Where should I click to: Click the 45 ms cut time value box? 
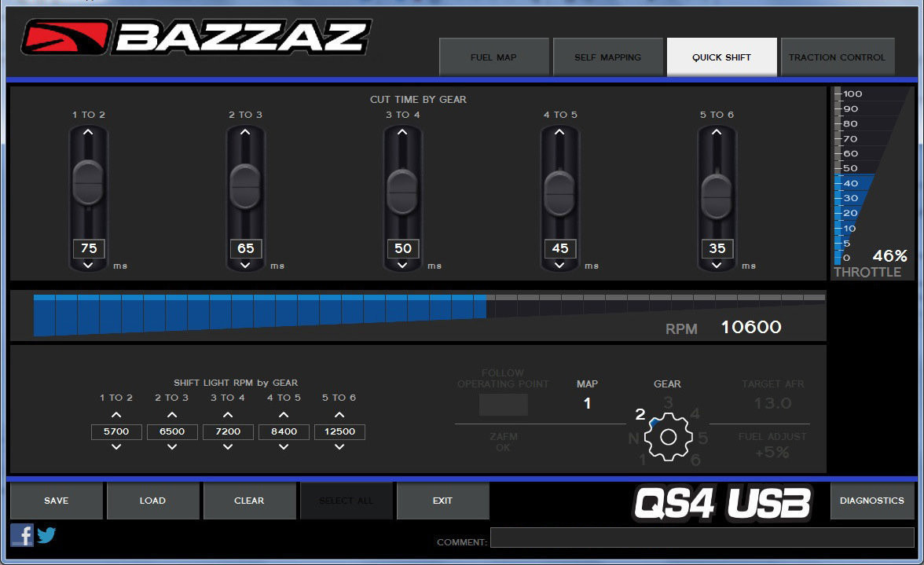click(559, 248)
